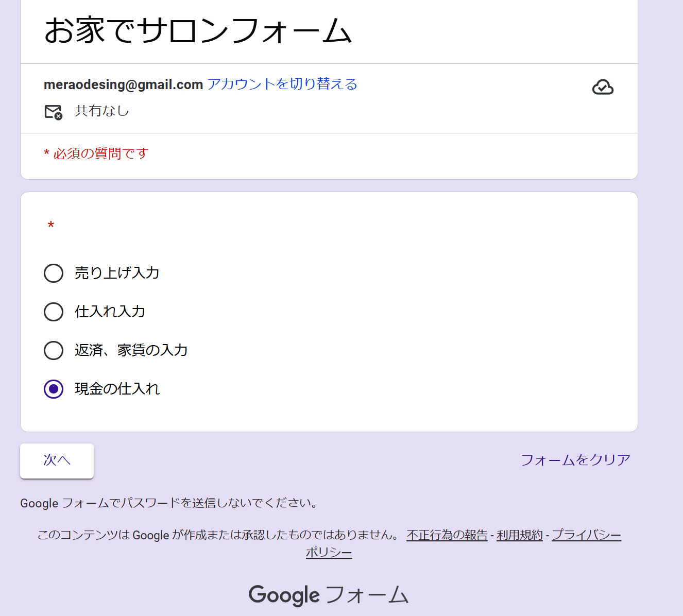The height and width of the screenshot is (616, 683).
Task: Select the 仕入れ入力 radio button
Action: (54, 312)
